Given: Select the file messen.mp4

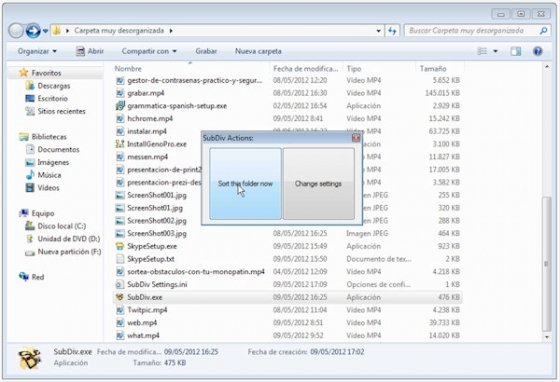Looking at the screenshot, I should [x=148, y=157].
